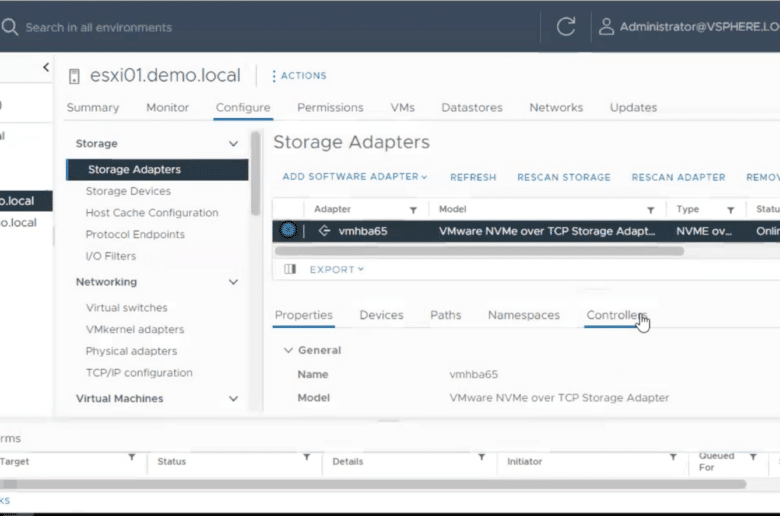The height and width of the screenshot is (516, 780).
Task: Switch to the Summary tab
Action: [93, 107]
